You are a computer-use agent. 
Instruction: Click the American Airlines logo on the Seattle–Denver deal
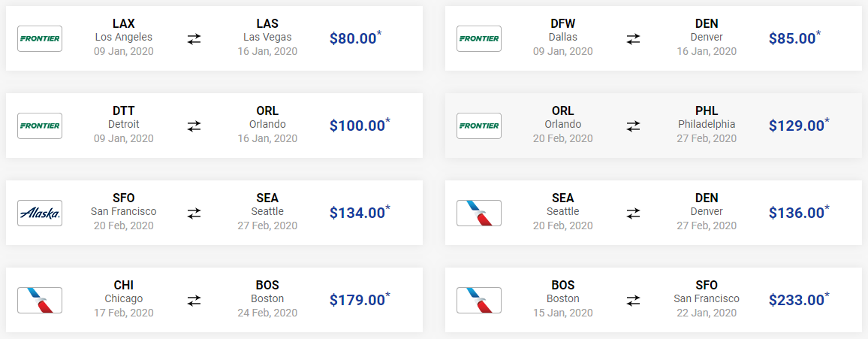click(479, 213)
